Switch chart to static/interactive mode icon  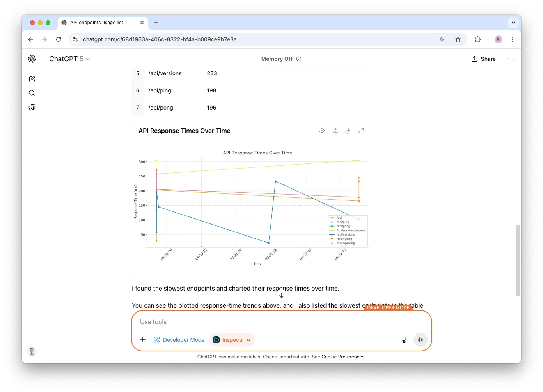click(322, 131)
